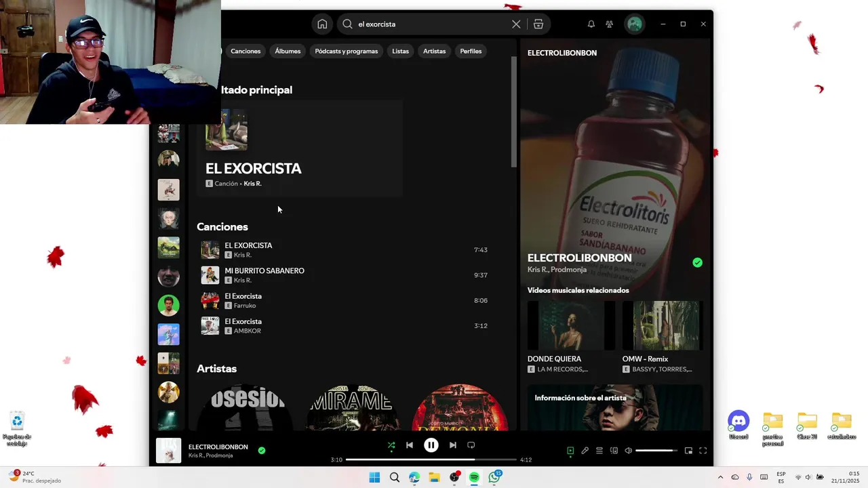Screen dimensions: 868x488
Task: Filter results by Listas
Action: [401, 52]
